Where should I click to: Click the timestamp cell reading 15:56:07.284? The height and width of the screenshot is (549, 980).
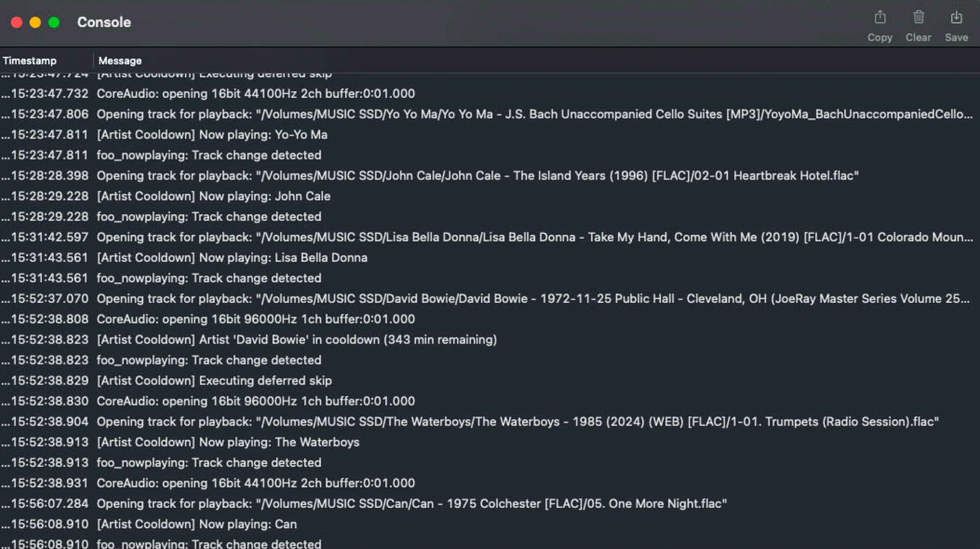pyautogui.click(x=44, y=504)
